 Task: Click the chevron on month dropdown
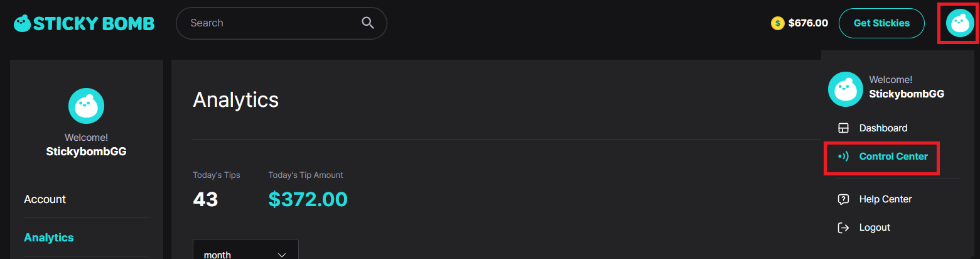click(282, 255)
